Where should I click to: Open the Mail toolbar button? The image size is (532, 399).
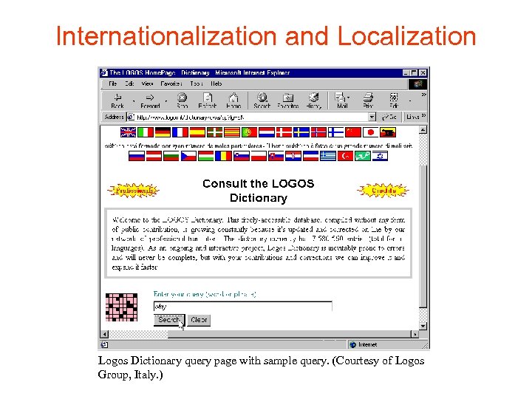pyautogui.click(x=341, y=100)
